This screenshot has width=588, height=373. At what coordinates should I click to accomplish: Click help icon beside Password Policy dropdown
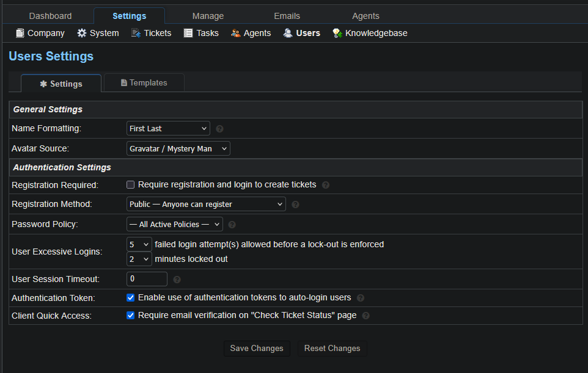(x=232, y=225)
